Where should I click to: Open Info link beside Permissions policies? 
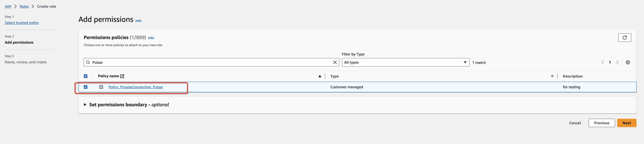151,38
